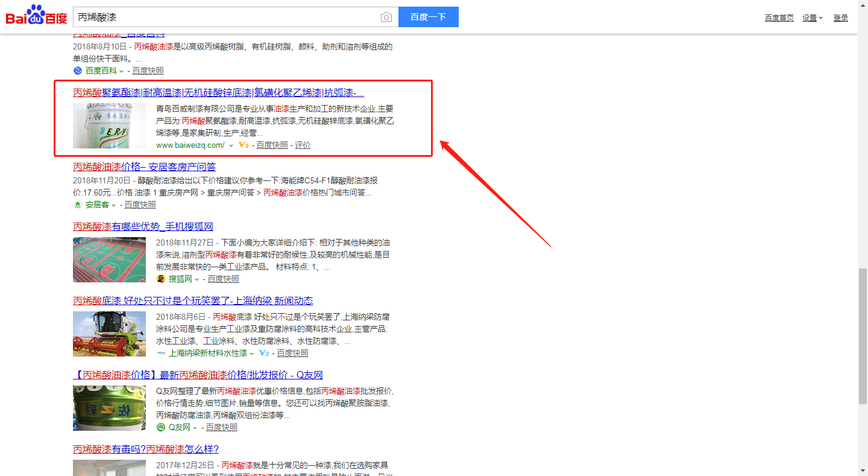Click the 登录 link
The height and width of the screenshot is (476, 868).
point(841,18)
